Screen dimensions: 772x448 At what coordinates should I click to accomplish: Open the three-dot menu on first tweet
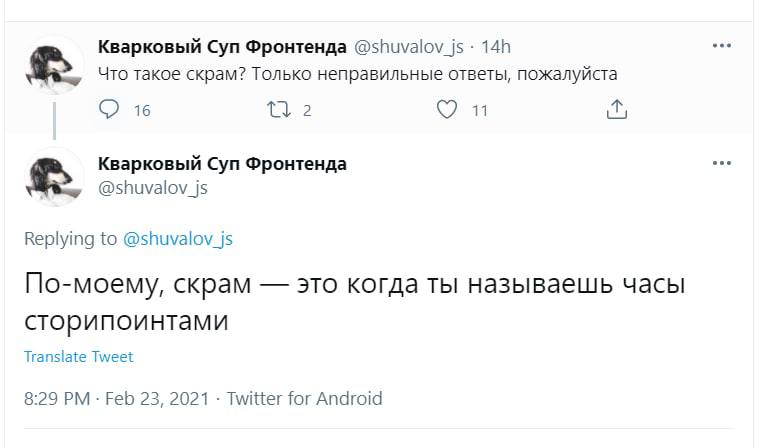tap(721, 45)
